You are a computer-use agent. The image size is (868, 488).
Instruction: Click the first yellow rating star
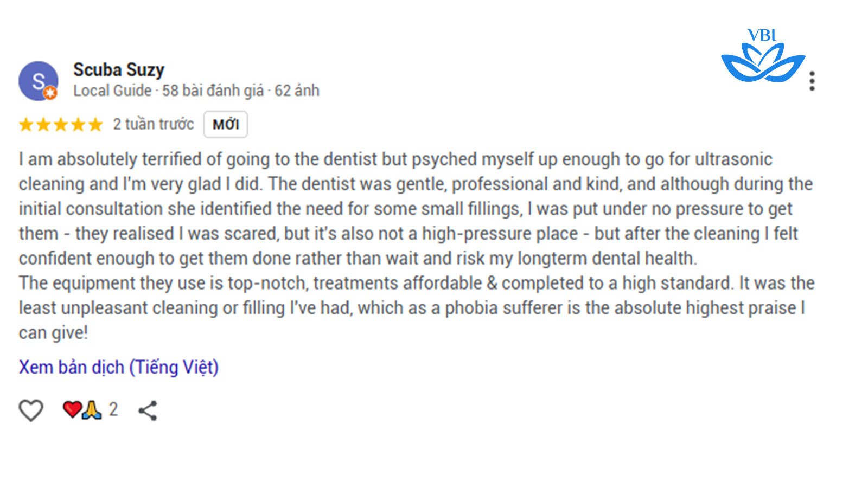click(x=26, y=125)
